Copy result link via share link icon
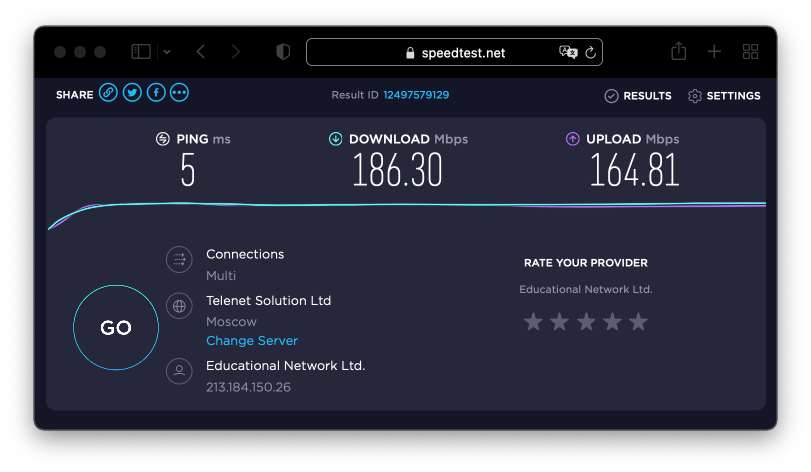This screenshot has height=472, width=811. coord(108,93)
